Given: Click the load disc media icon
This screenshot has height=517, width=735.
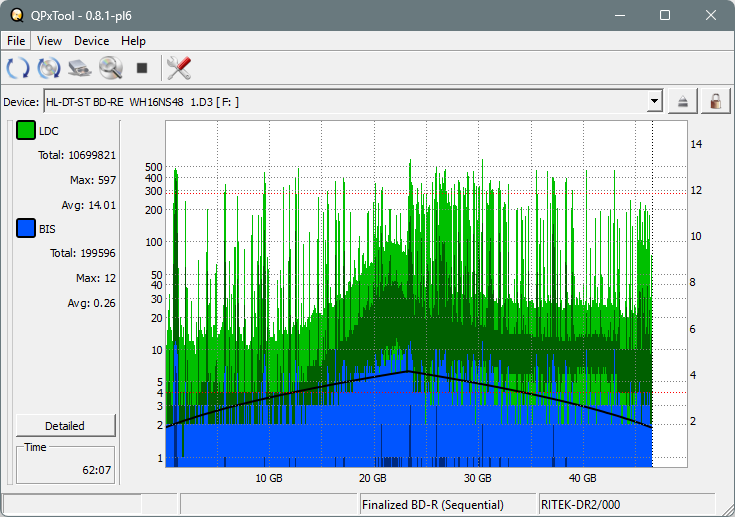Looking at the screenshot, I should [x=49, y=68].
